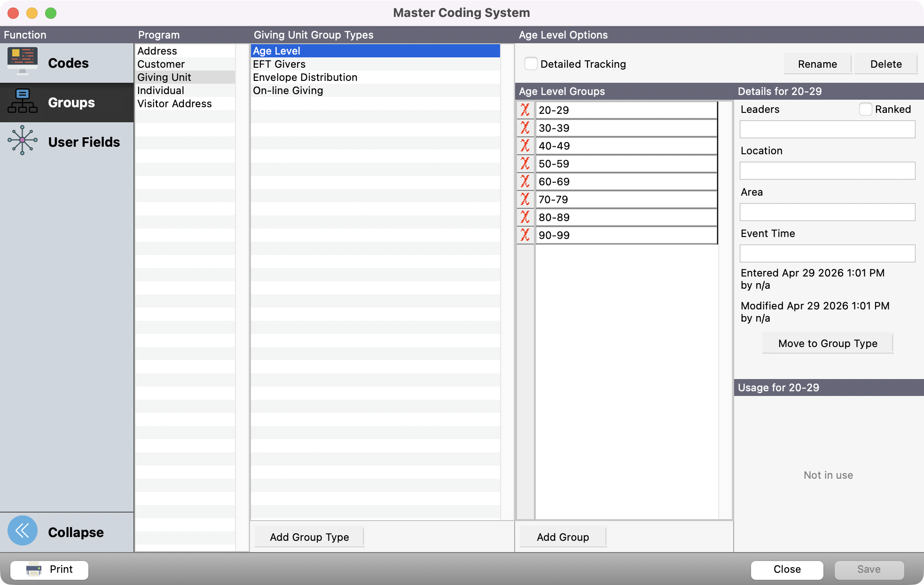The width and height of the screenshot is (924, 585).
Task: Select the Address program
Action: (x=185, y=51)
